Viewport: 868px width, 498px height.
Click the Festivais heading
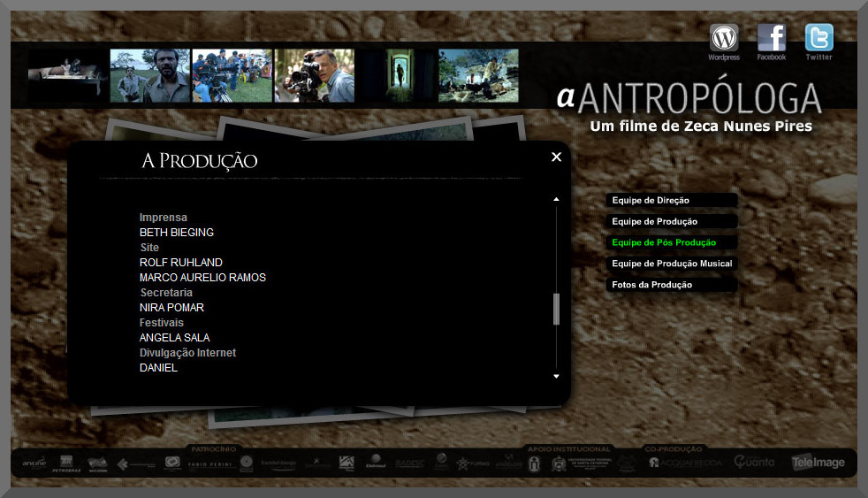point(161,322)
